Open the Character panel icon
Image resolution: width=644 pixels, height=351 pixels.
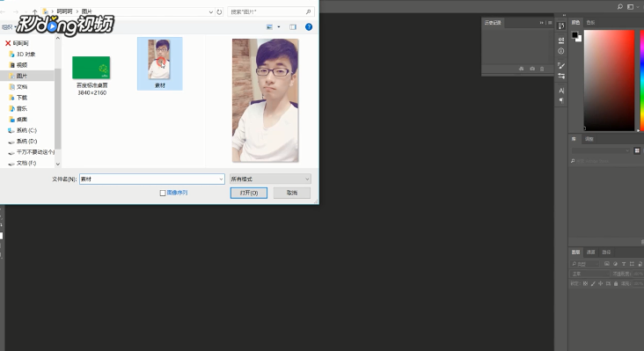point(561,91)
